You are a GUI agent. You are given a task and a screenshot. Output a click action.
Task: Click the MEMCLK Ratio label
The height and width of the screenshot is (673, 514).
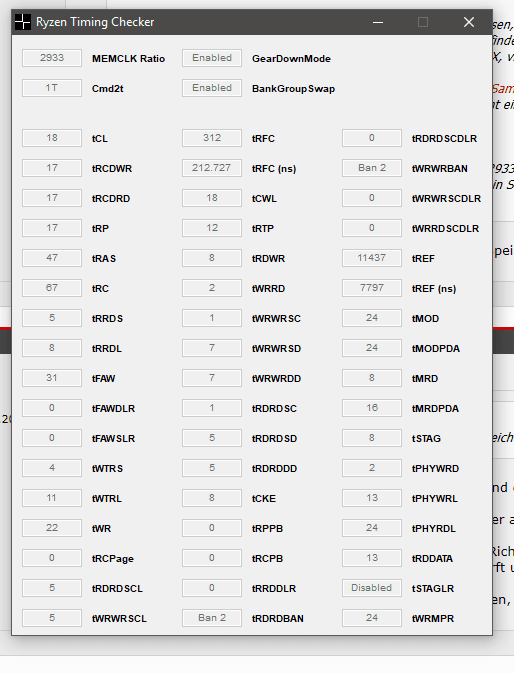click(x=128, y=59)
